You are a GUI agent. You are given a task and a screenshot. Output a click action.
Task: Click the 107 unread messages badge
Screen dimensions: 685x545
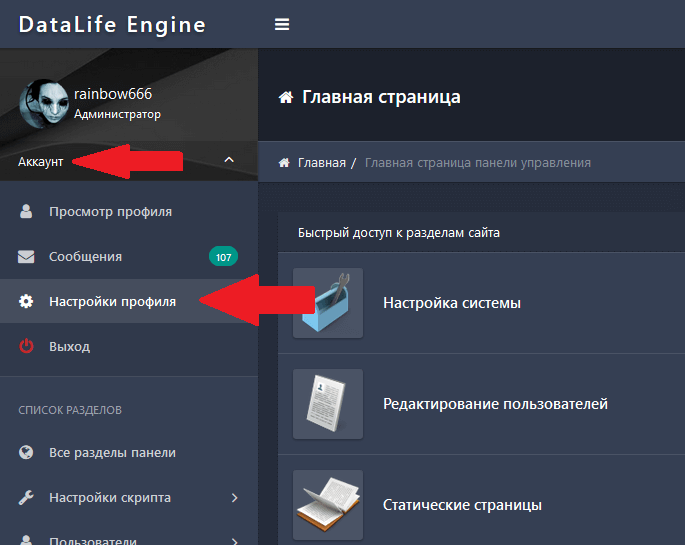pos(223,257)
